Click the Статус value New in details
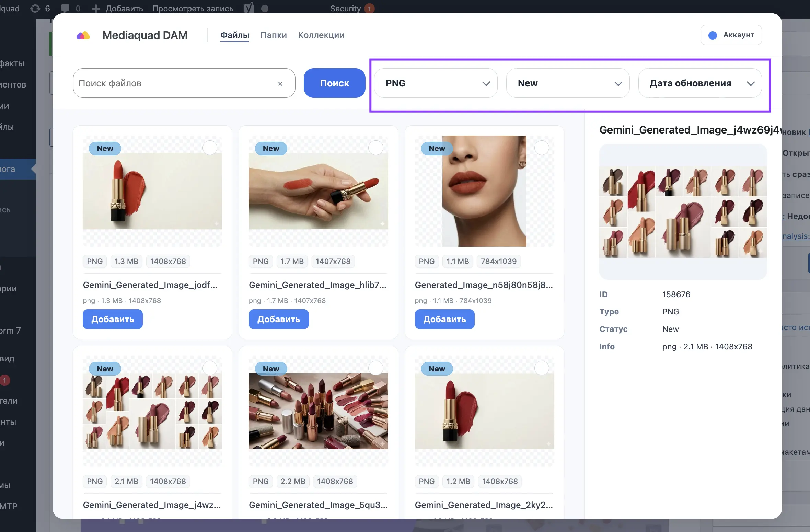Screen dimensions: 810x532 click(670, 329)
